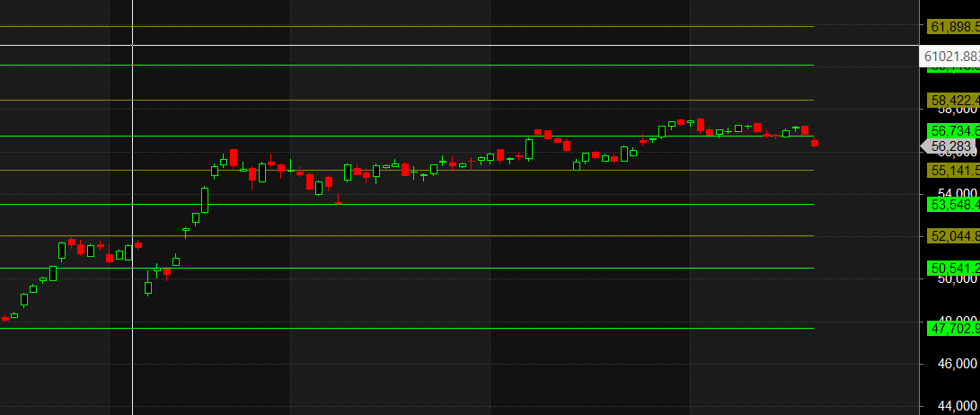Click the 44,000 tick on price axis
This screenshot has height=415, width=980.
tap(955, 406)
